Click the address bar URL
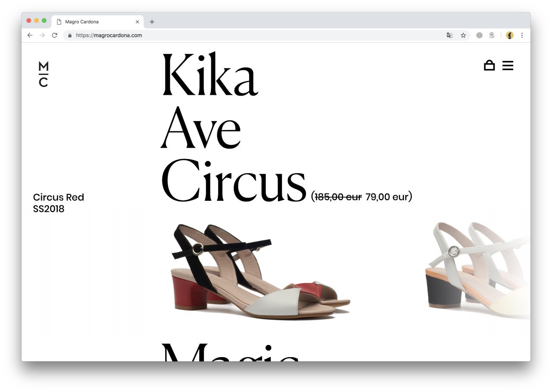This screenshot has width=552, height=392. [109, 35]
